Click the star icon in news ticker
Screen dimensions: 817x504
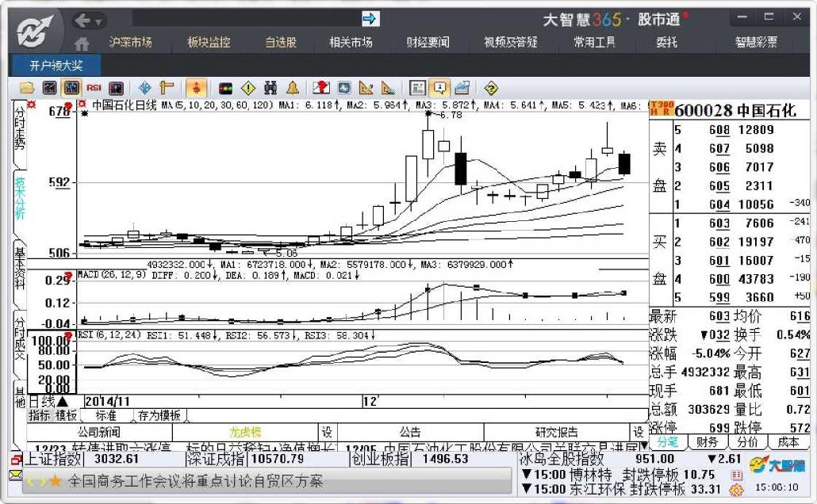(x=56, y=481)
